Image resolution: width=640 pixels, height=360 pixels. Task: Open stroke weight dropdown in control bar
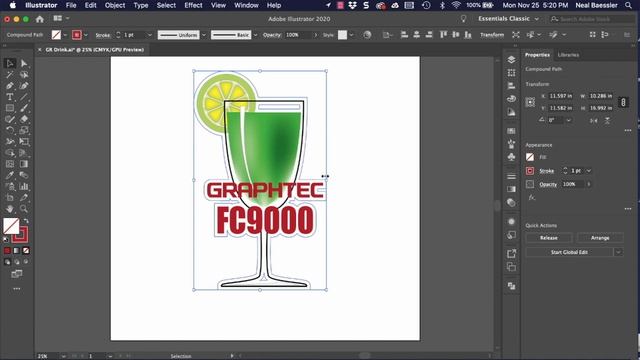coord(149,35)
